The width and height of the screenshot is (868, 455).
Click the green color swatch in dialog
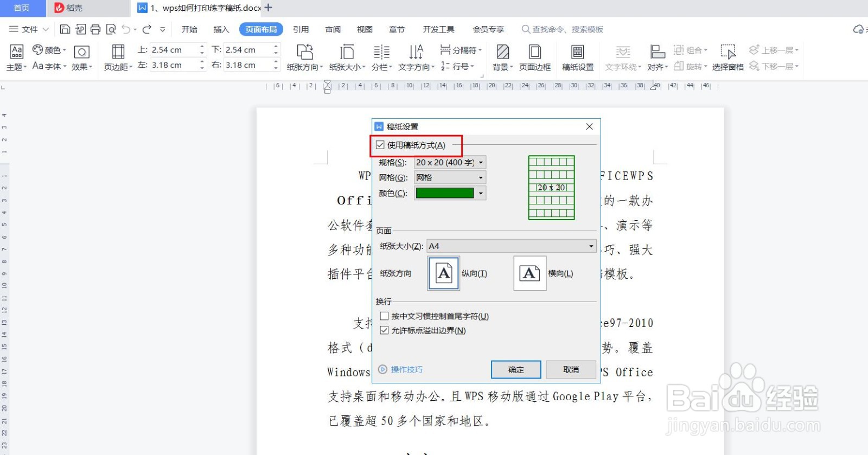pos(445,193)
